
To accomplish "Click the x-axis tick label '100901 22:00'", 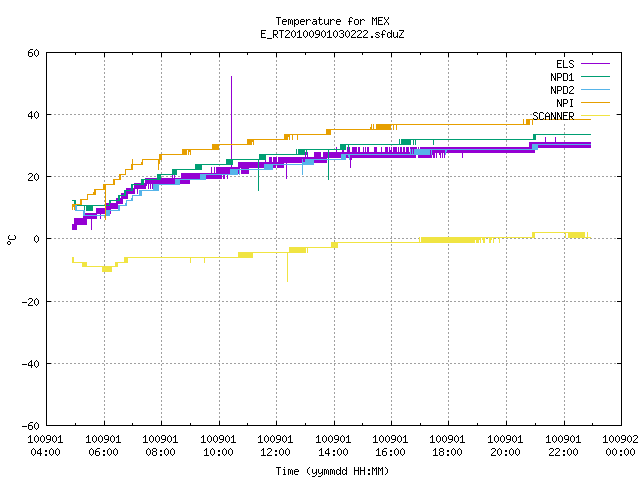I will (564, 446).
